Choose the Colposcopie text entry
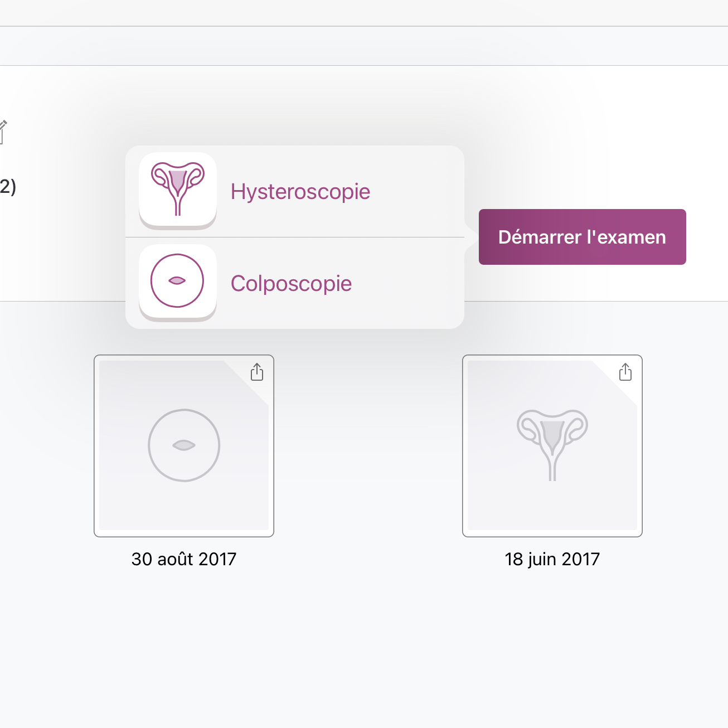This screenshot has height=728, width=728. (x=292, y=284)
